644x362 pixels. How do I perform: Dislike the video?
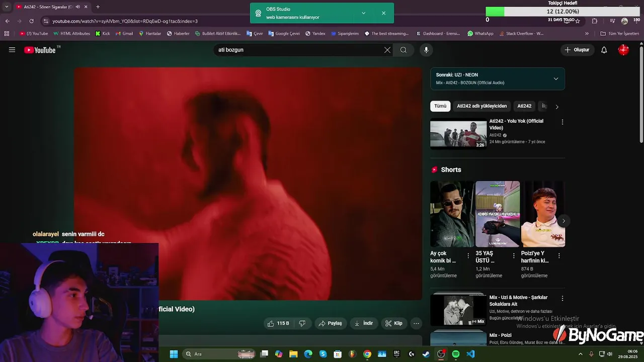tap(302, 323)
